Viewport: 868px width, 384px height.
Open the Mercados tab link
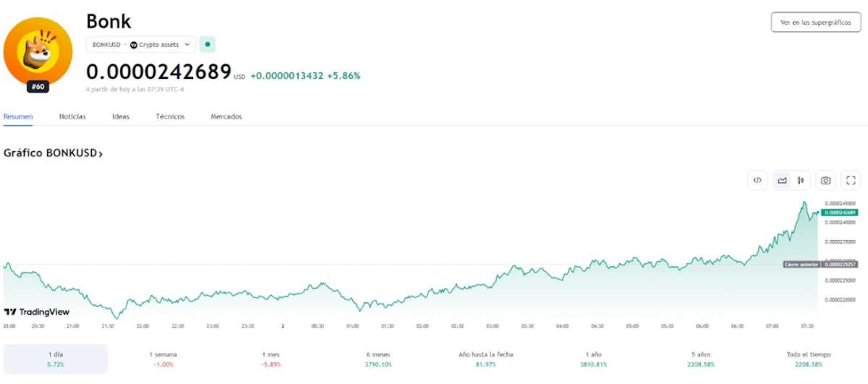pos(226,116)
